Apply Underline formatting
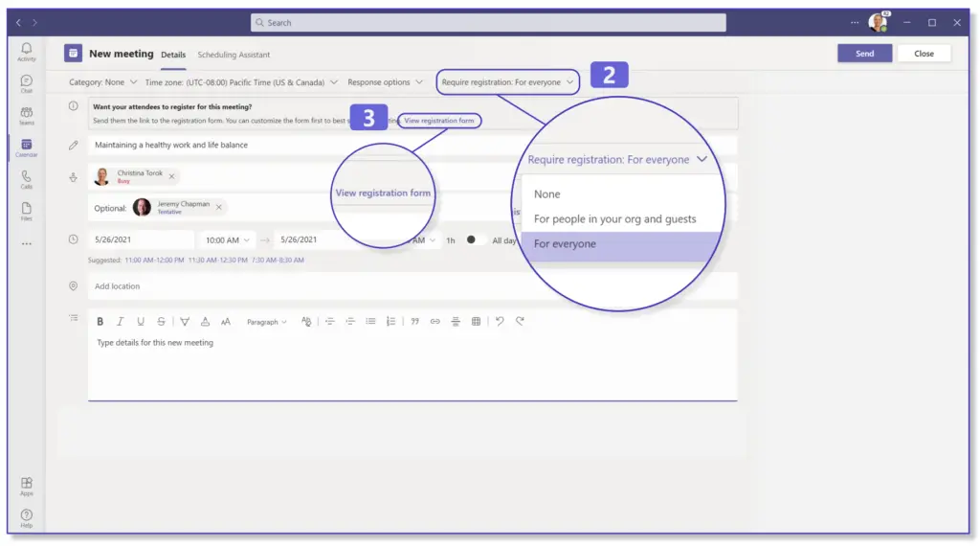 (141, 322)
